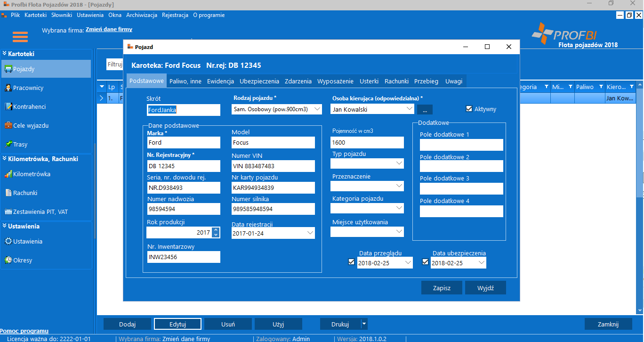Click the Rok produkcji spinner arrows

coord(216,232)
